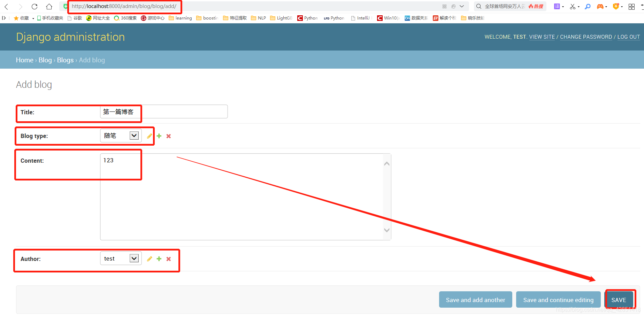Viewport: 644px width, 316px height.
Task: Open the LightGB bookmark folder
Action: (x=281, y=18)
